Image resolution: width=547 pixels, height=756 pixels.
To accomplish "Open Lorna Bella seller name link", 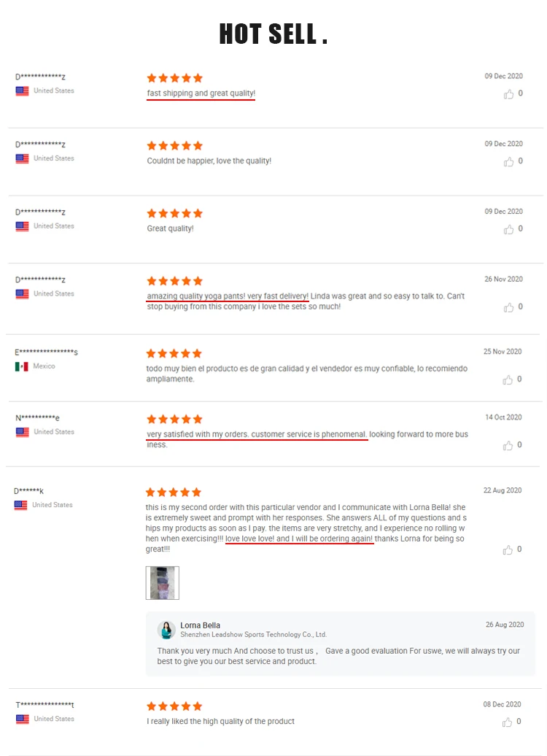I will pos(200,625).
